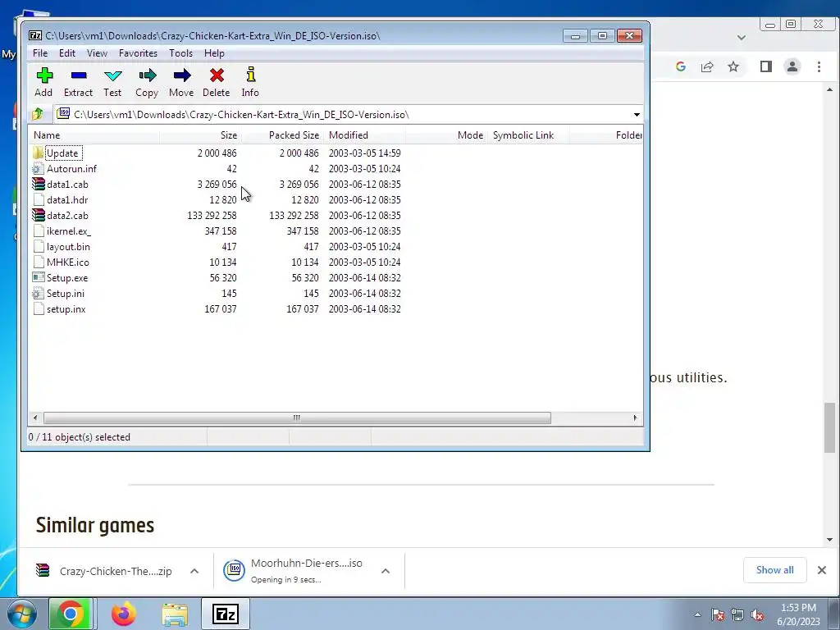Select the Setup.ini file icon
The image size is (840, 630).
coord(38,293)
